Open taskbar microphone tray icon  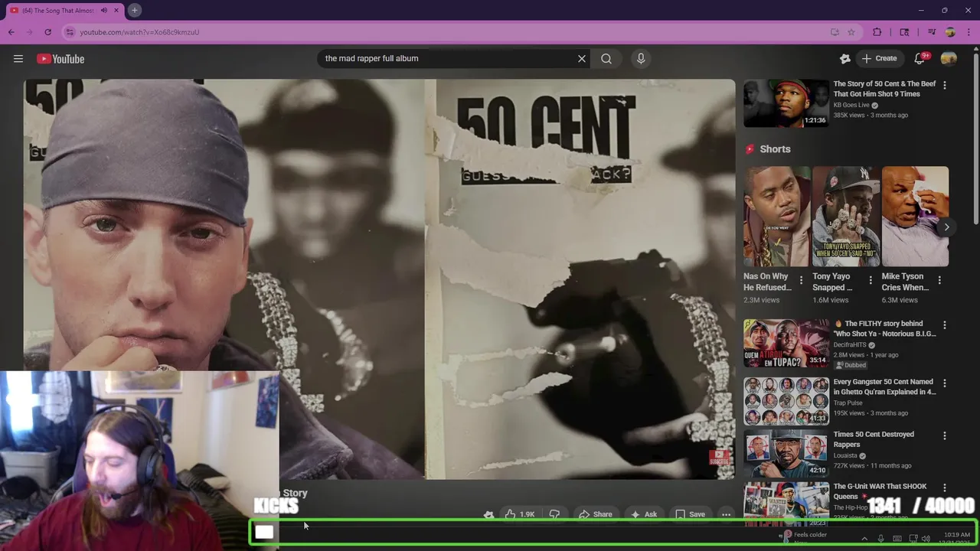[880, 539]
